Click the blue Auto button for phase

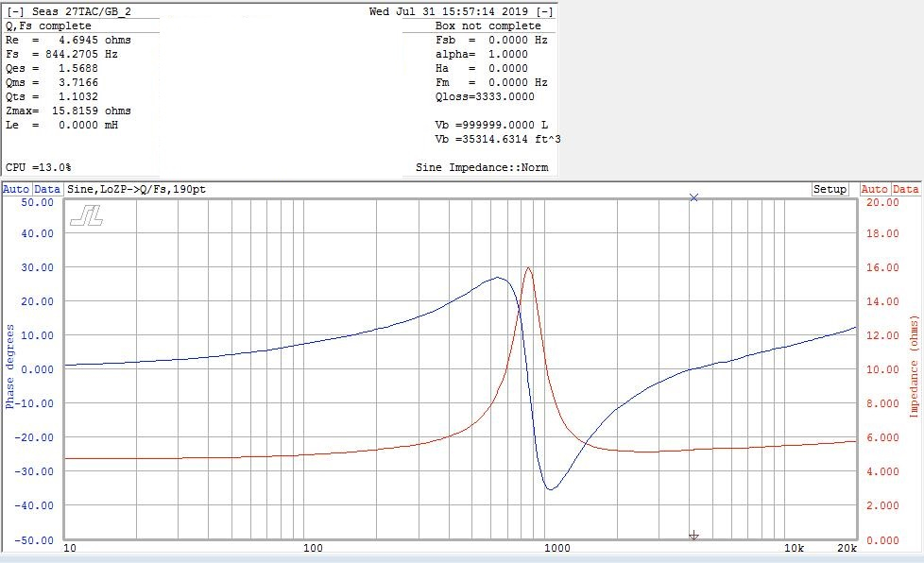click(x=16, y=189)
